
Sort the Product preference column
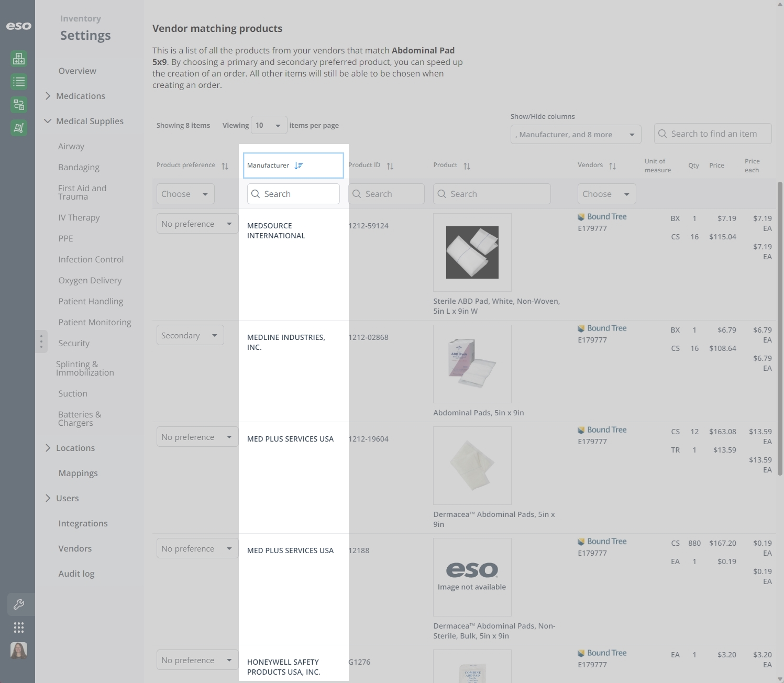(x=225, y=166)
